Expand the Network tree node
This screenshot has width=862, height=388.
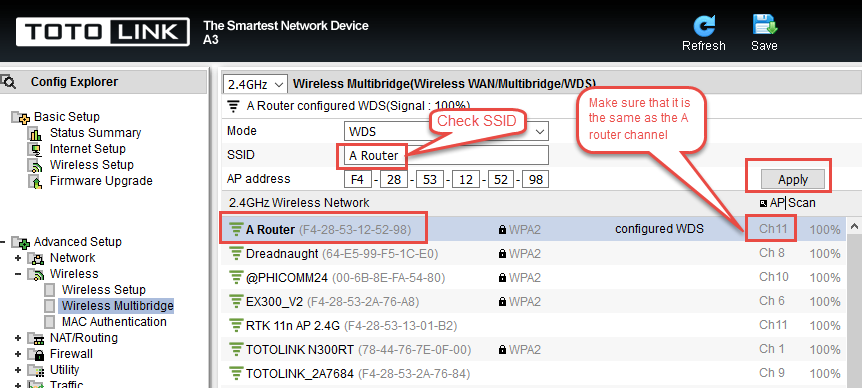(x=18, y=258)
